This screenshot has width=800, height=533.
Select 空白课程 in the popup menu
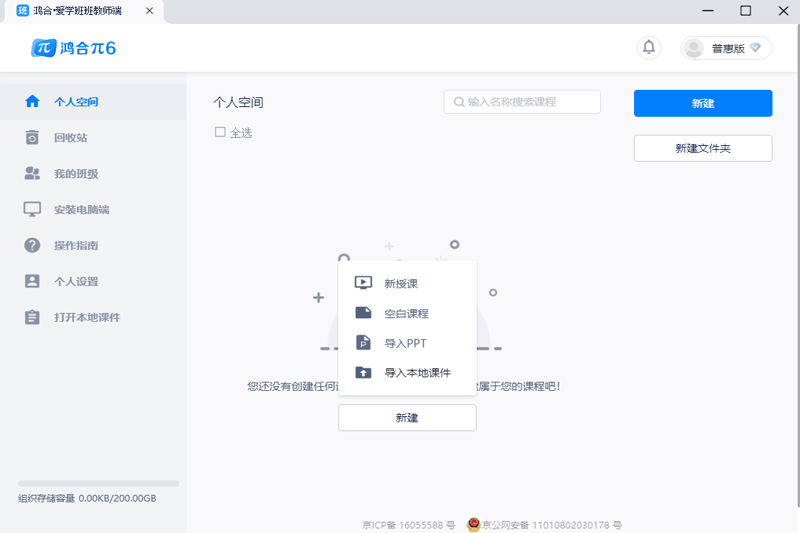[x=407, y=313]
